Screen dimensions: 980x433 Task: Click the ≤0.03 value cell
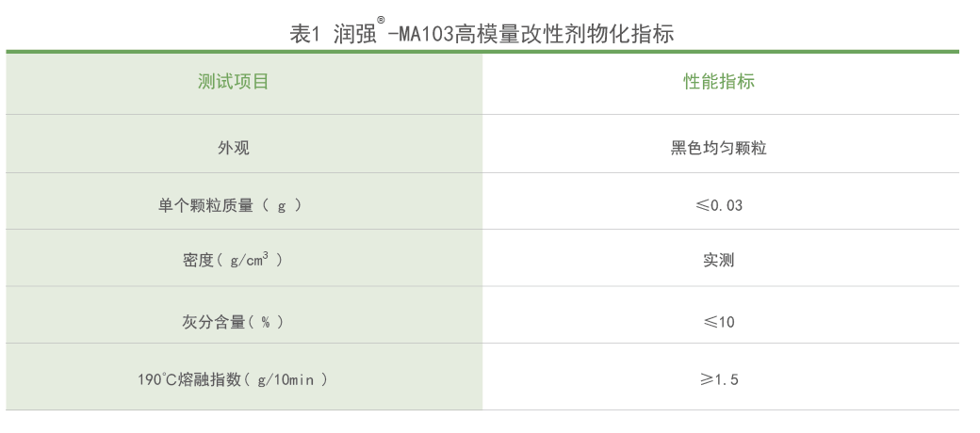click(x=719, y=204)
